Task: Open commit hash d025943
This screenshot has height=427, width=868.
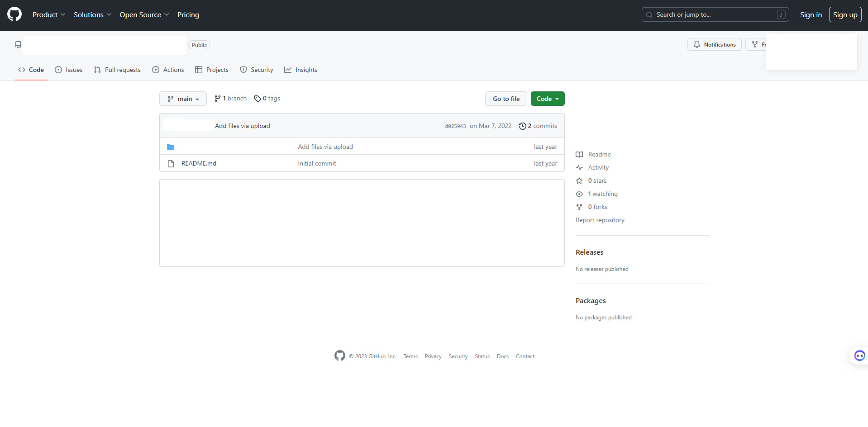Action: 455,126
